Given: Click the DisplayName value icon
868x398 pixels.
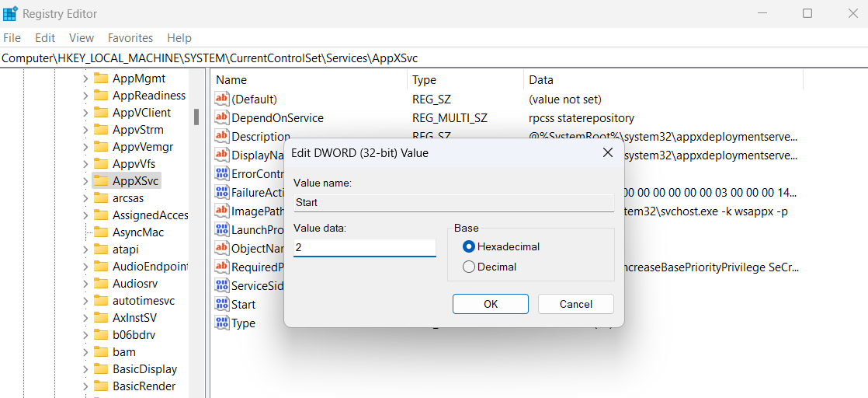Looking at the screenshot, I should [222, 155].
